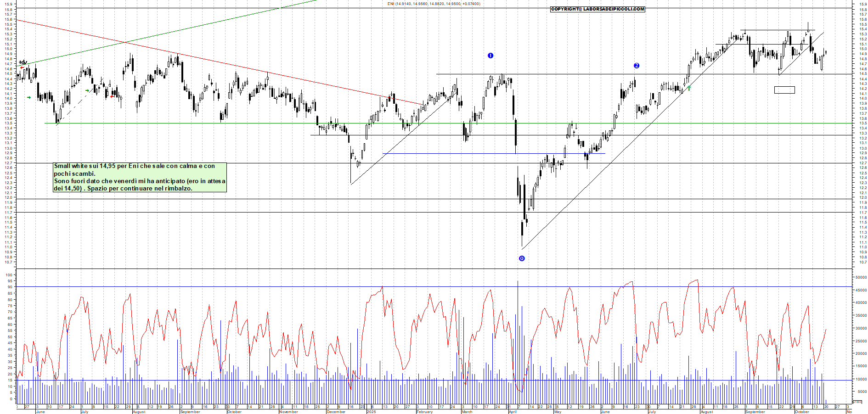Open the laborsadeipiccoli.com copyright label

tap(597, 9)
